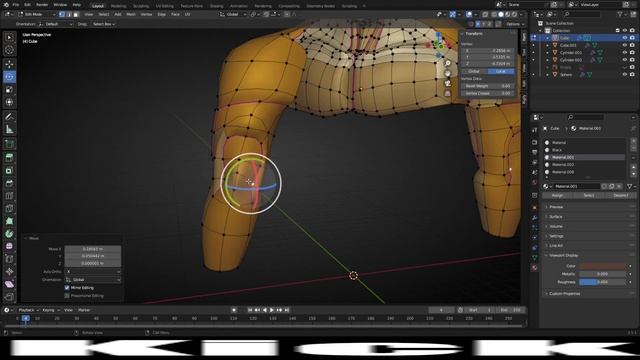This screenshot has height=360, width=640.
Task: Select the 3D Cursor tool
Action: [9, 50]
